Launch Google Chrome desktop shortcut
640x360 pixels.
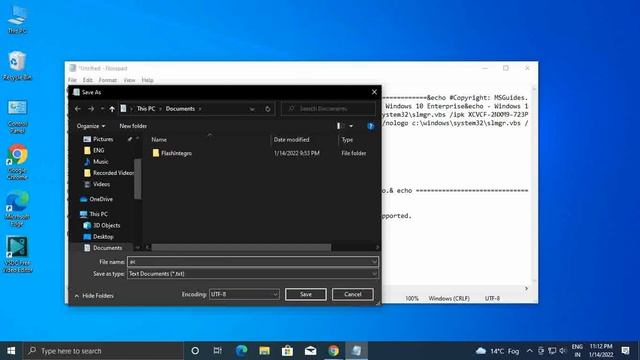click(17, 162)
